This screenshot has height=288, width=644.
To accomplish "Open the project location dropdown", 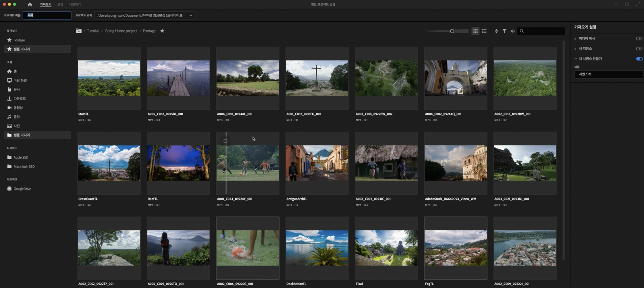I will tap(191, 15).
